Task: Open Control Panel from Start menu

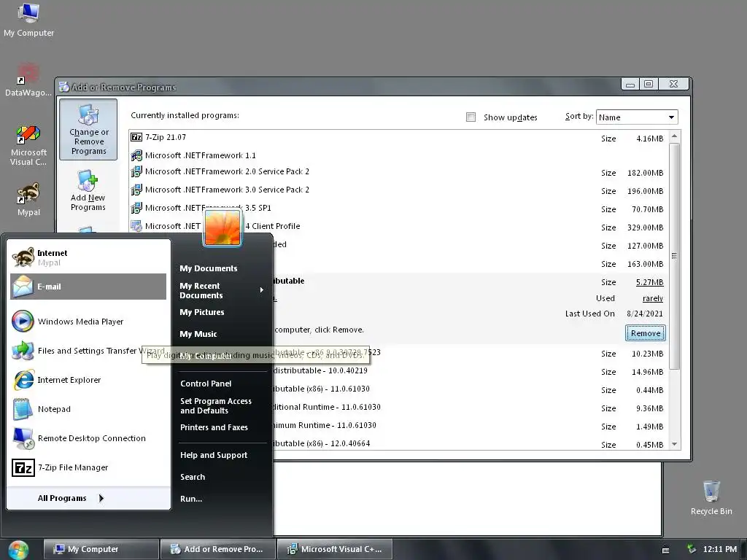Action: point(206,384)
